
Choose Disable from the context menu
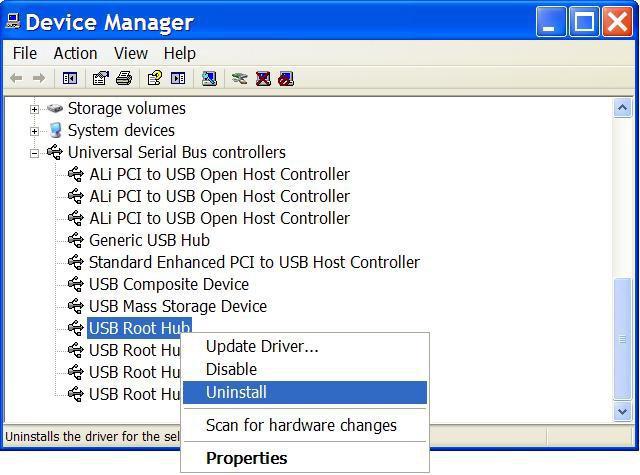305,369
